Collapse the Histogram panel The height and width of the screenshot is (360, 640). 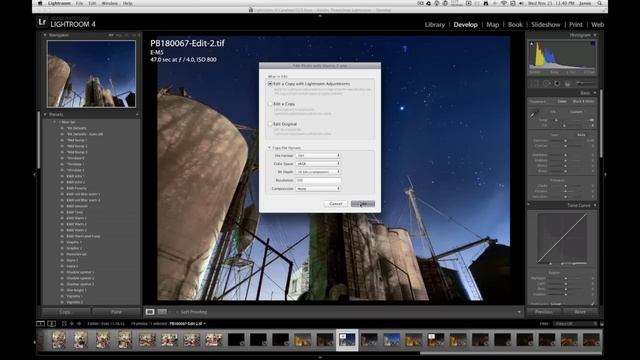(x=595, y=36)
